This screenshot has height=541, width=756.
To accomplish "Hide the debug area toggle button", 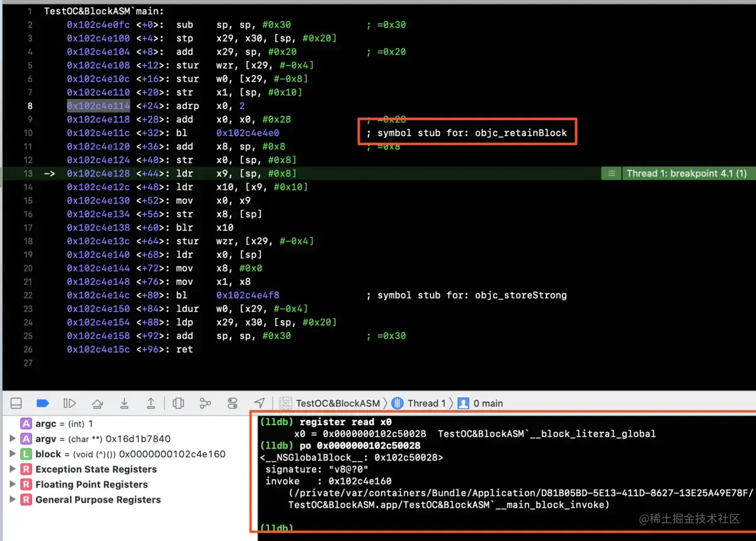I will (16, 403).
